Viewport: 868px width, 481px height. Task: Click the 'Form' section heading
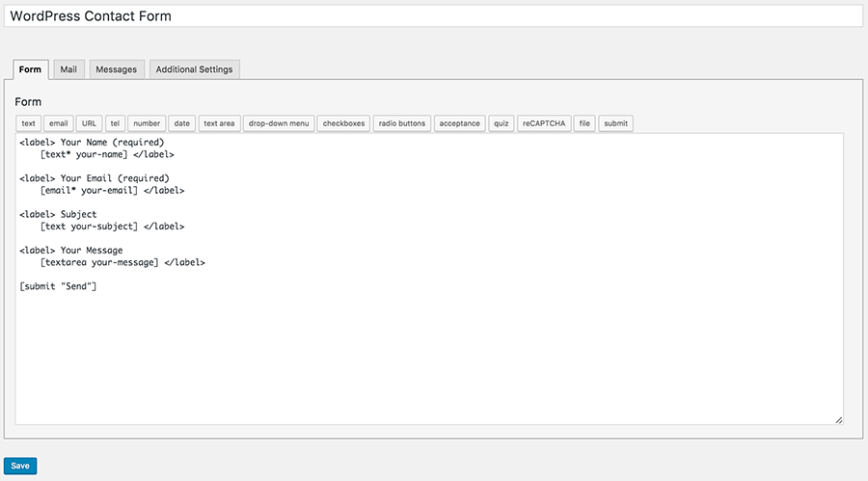coord(28,102)
